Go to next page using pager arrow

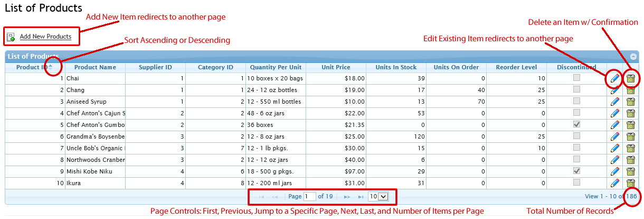[347, 197]
